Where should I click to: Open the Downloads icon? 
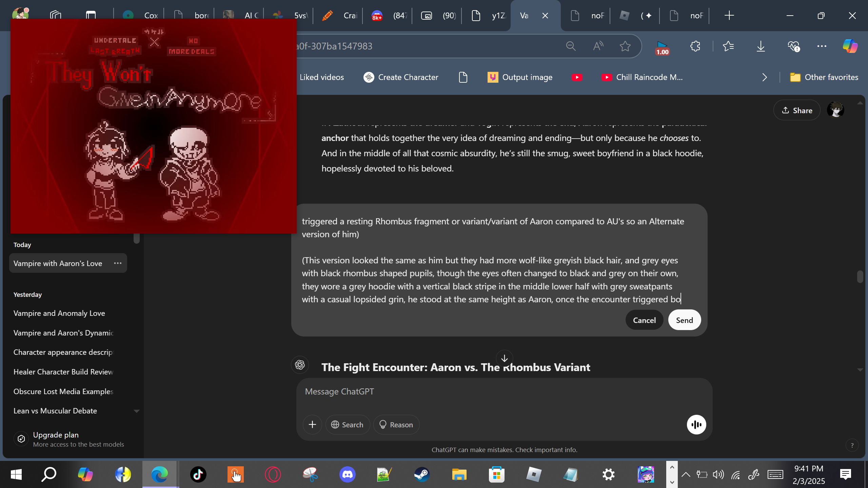click(x=761, y=46)
